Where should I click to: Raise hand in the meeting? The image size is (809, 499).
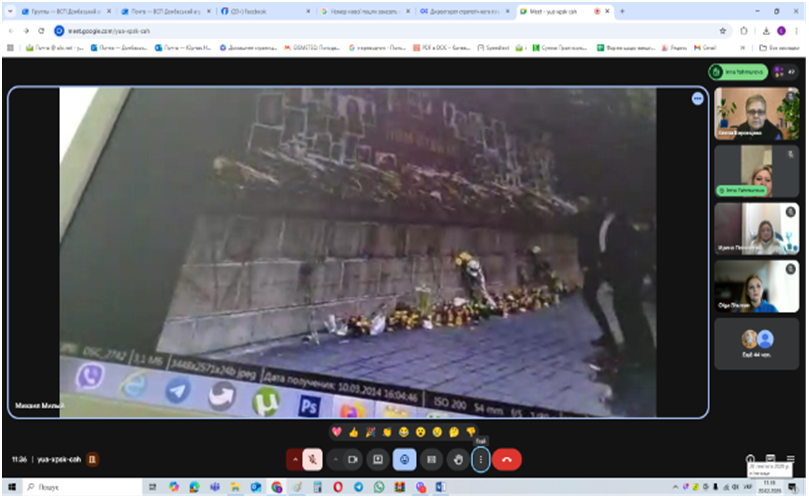coord(458,459)
